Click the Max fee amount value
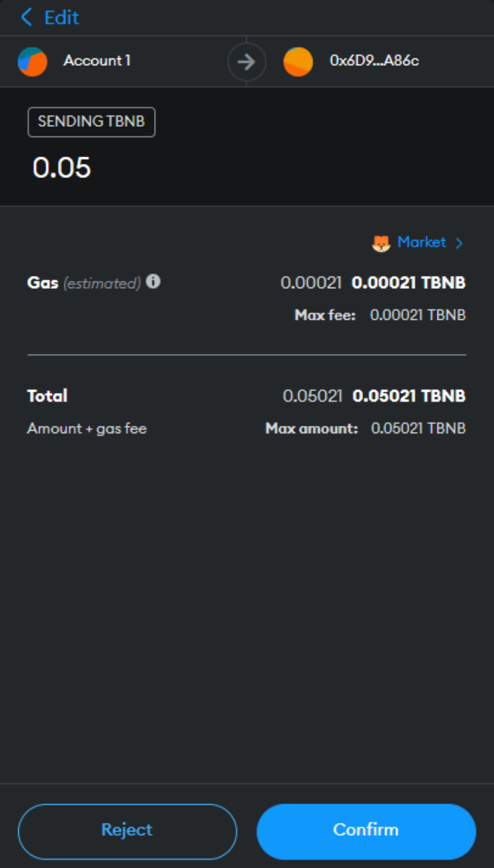 tap(417, 315)
